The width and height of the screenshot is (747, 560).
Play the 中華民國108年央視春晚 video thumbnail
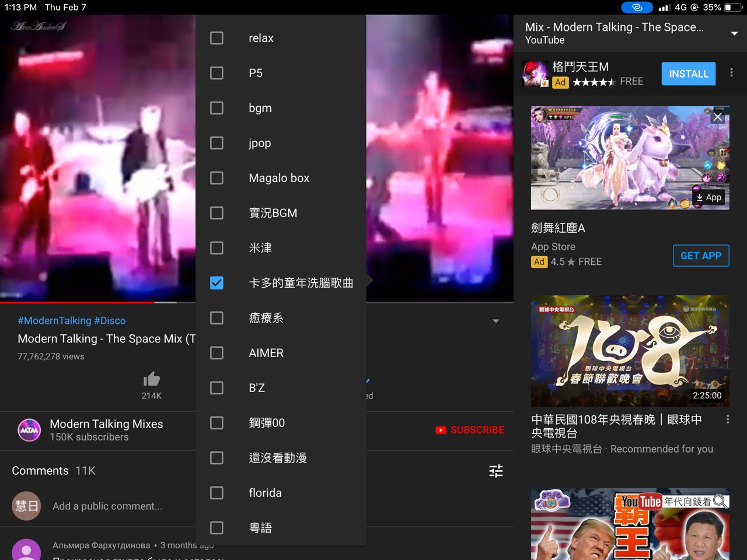click(630, 351)
